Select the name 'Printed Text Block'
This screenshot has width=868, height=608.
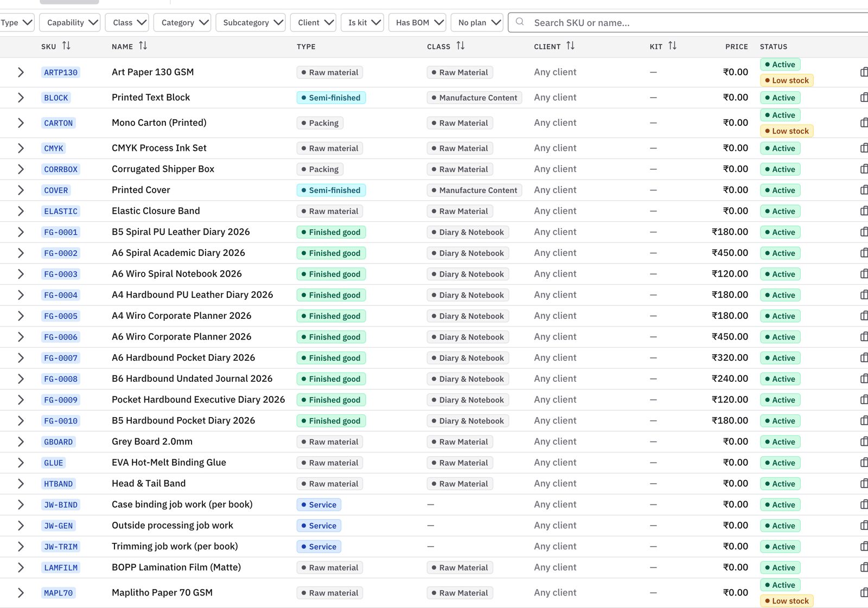coord(151,98)
